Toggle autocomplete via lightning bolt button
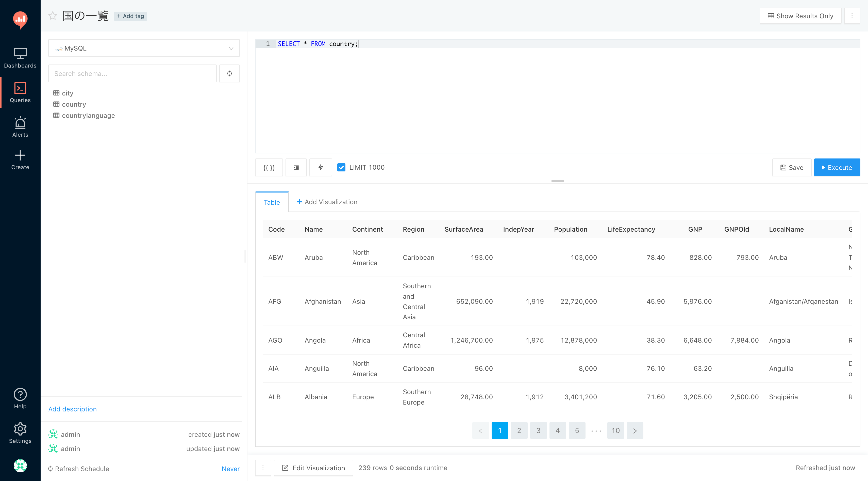 [321, 168]
